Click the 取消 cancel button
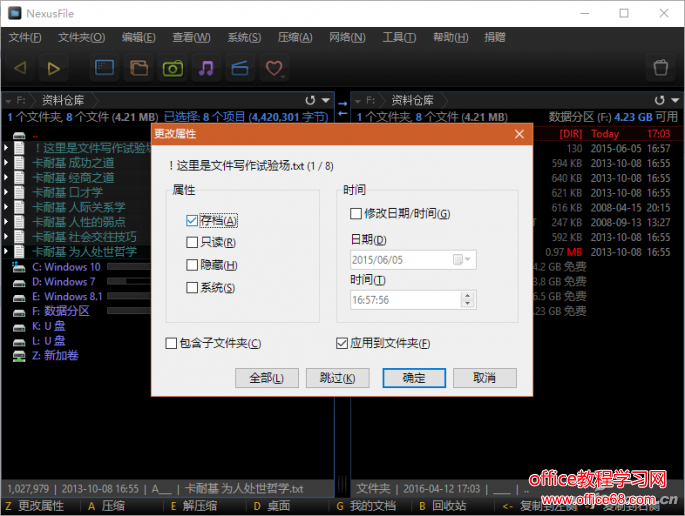685x516 pixels. 484,378
